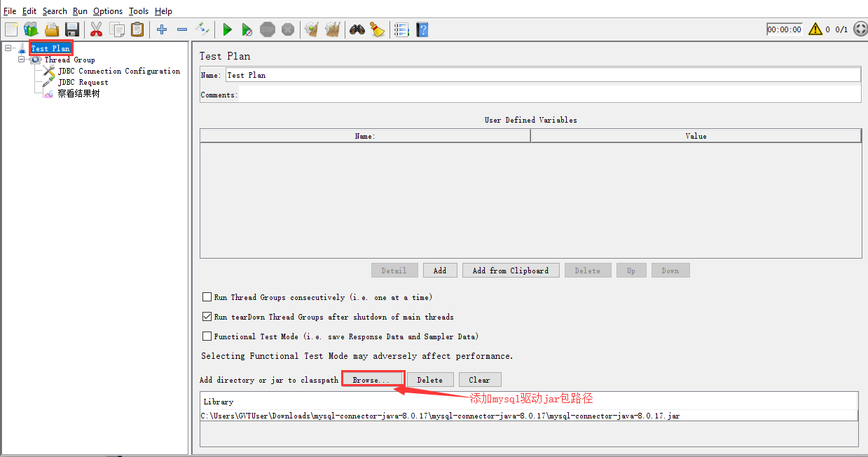Open the Help menu
Screen dimensions: 868x457
(x=163, y=11)
